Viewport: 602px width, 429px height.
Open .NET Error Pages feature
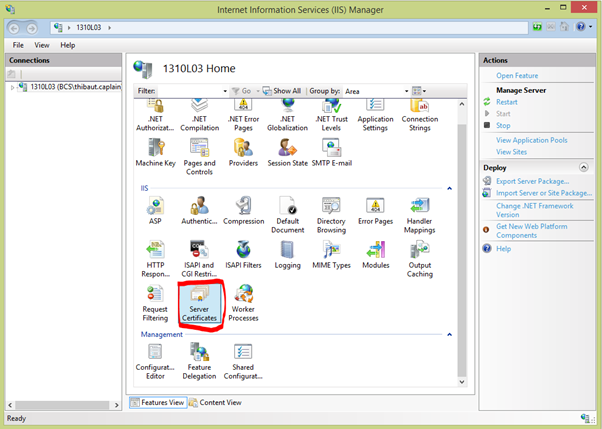[243, 116]
